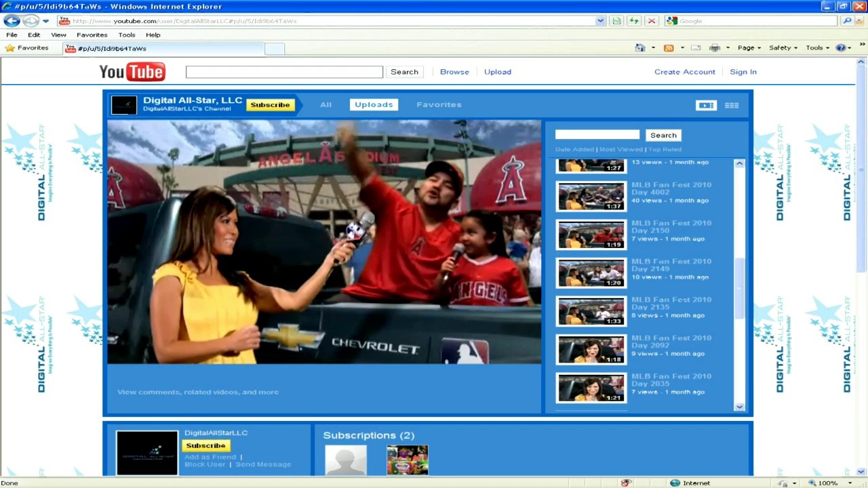Viewport: 868px width, 488px height.
Task: Click the browser Forward arrow button
Action: click(31, 21)
